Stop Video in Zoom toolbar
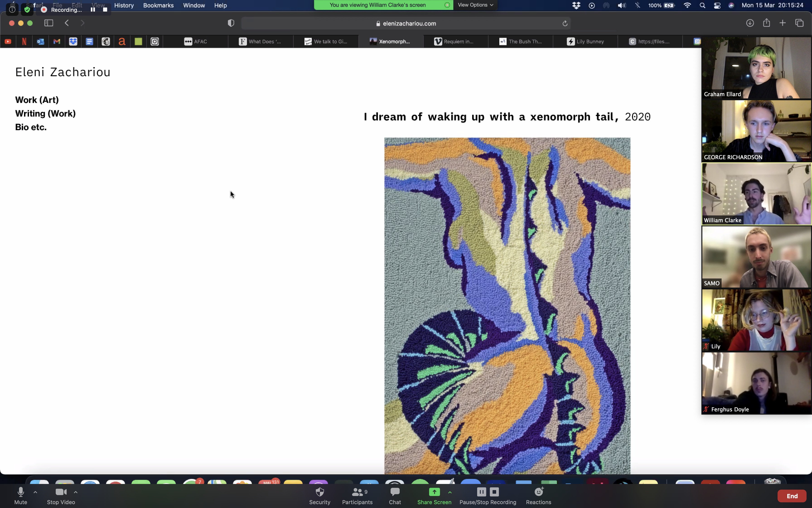The height and width of the screenshot is (508, 812). coord(61,496)
